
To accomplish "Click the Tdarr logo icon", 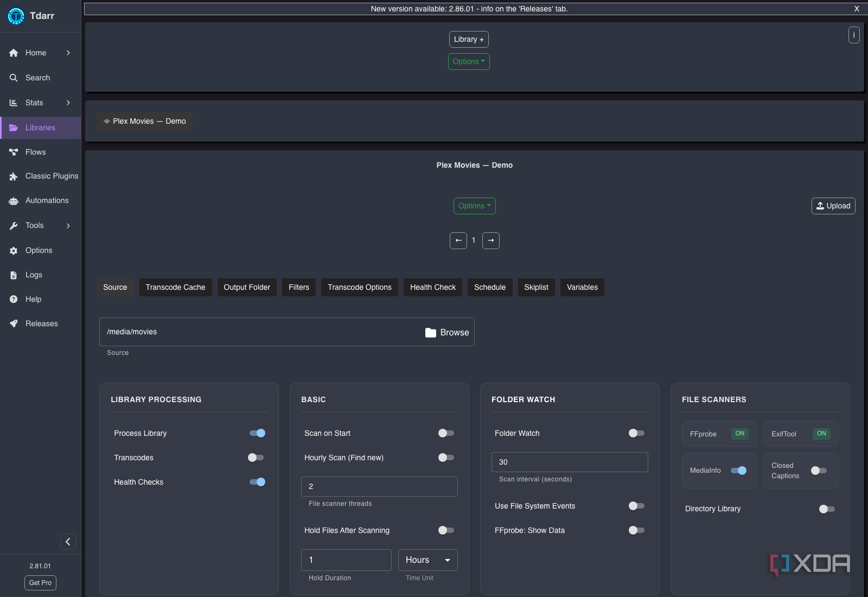I will point(16,16).
